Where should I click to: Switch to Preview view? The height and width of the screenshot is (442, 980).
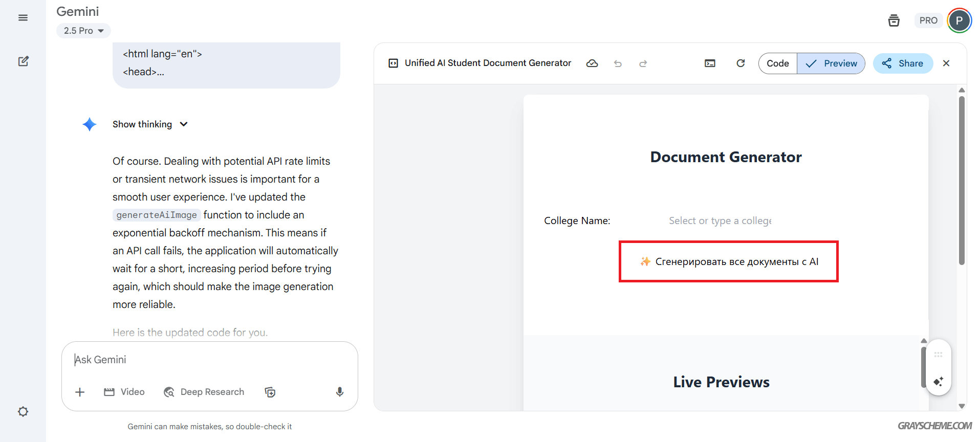831,63
